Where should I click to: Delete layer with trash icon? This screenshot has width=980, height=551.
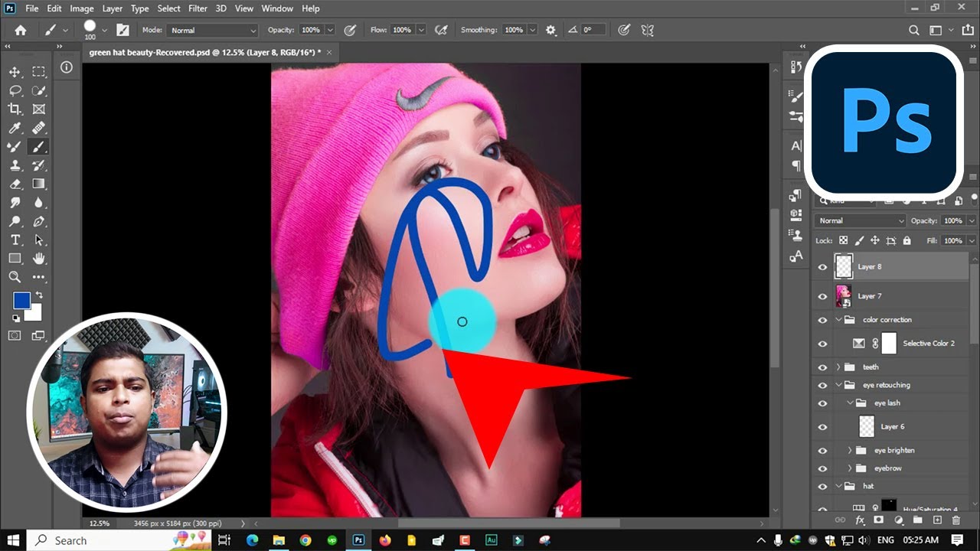(x=955, y=520)
